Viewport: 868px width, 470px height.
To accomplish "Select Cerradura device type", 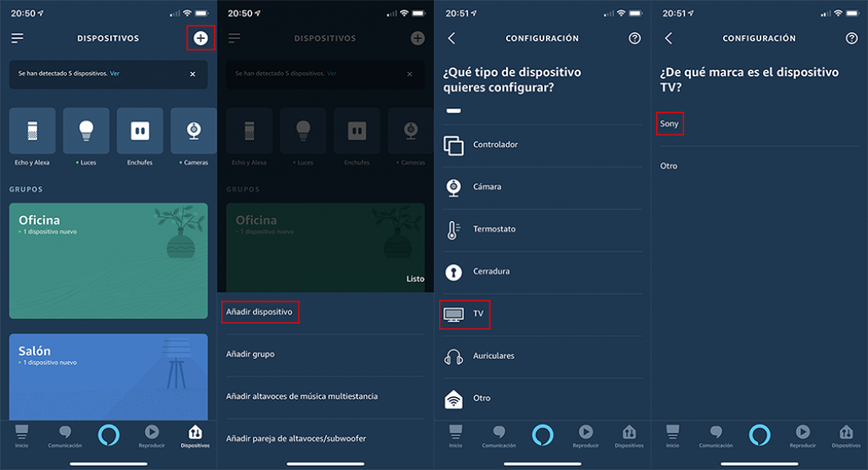I will [542, 272].
